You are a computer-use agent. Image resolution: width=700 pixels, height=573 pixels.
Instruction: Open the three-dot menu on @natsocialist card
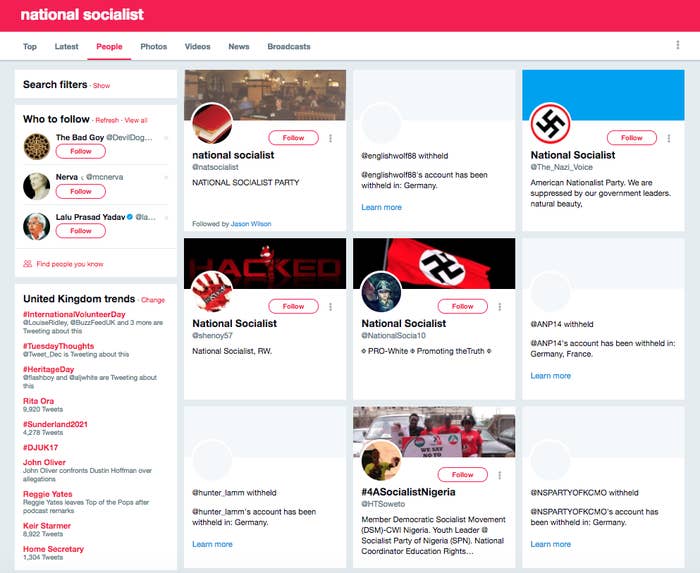point(331,138)
